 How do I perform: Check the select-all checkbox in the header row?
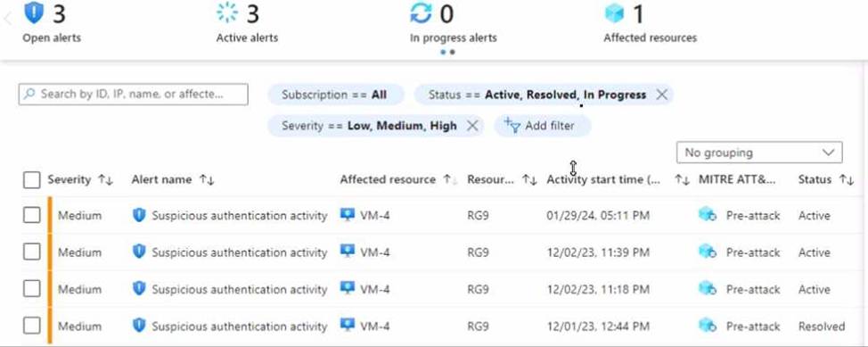click(31, 179)
